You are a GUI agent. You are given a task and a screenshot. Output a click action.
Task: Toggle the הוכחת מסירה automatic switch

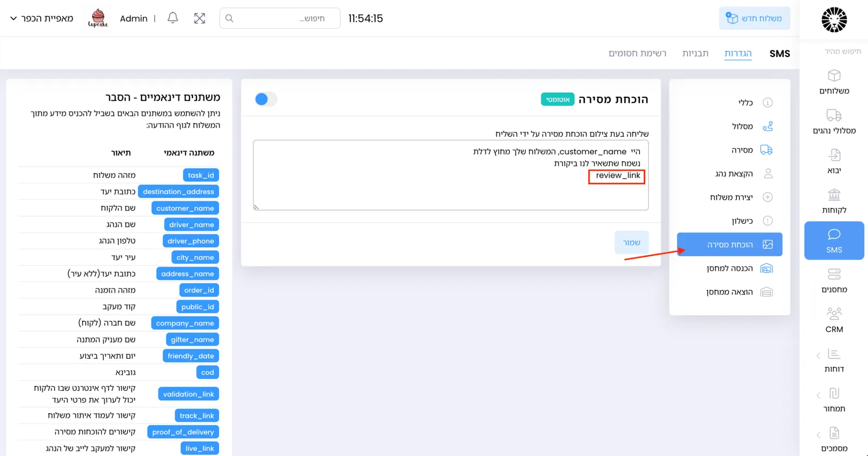pyautogui.click(x=265, y=99)
